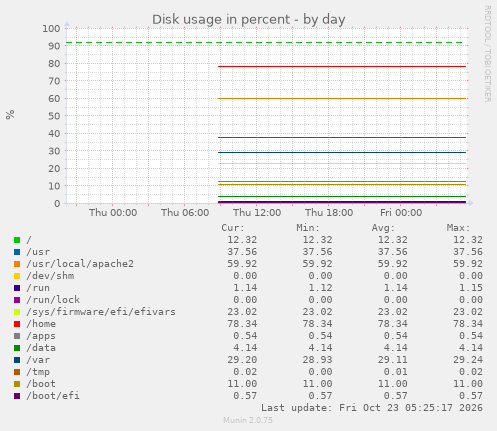Select the /data legend label
This screenshot has width=497, height=431.
pos(41,348)
